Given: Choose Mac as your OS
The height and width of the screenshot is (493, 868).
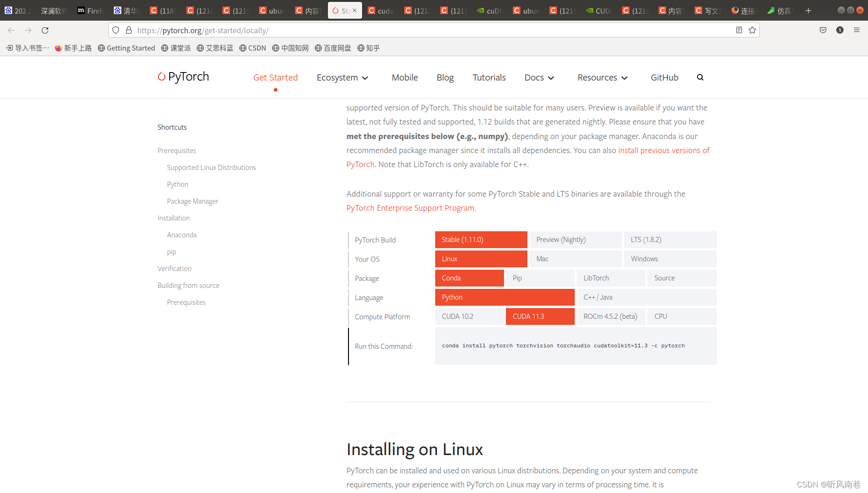Looking at the screenshot, I should pos(576,259).
